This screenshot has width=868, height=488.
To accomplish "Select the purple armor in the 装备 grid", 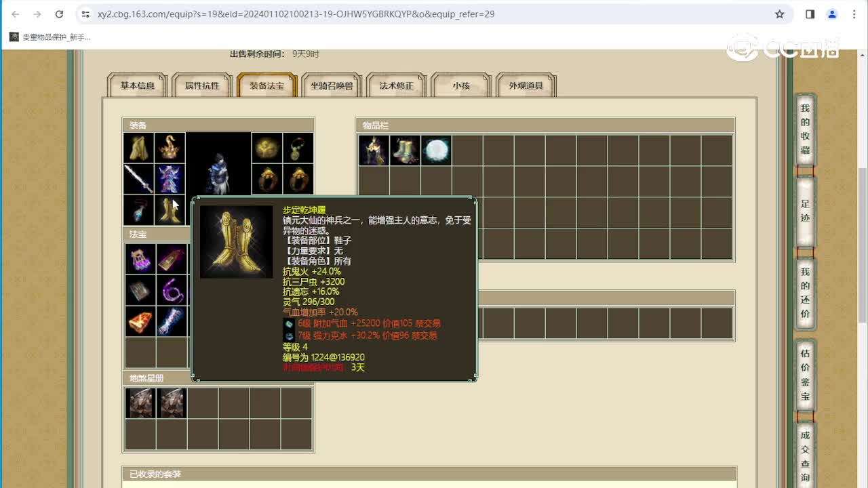I will click(x=170, y=179).
